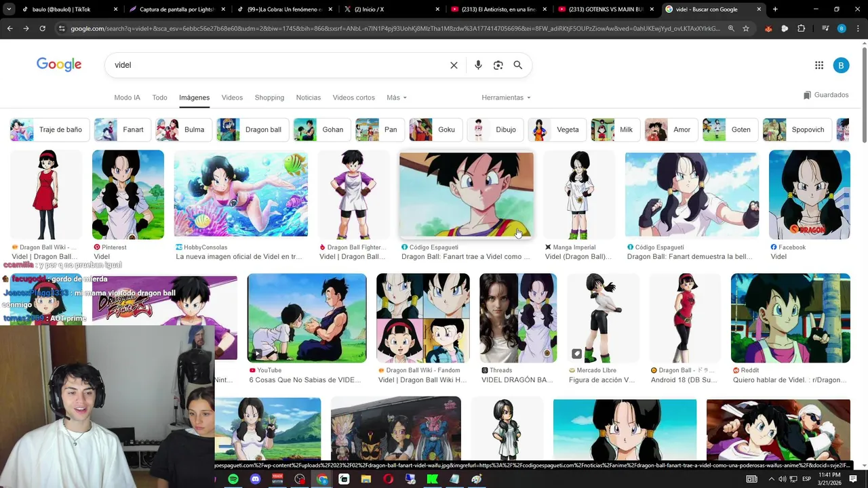Bookmark this page with the star icon

point(746,28)
